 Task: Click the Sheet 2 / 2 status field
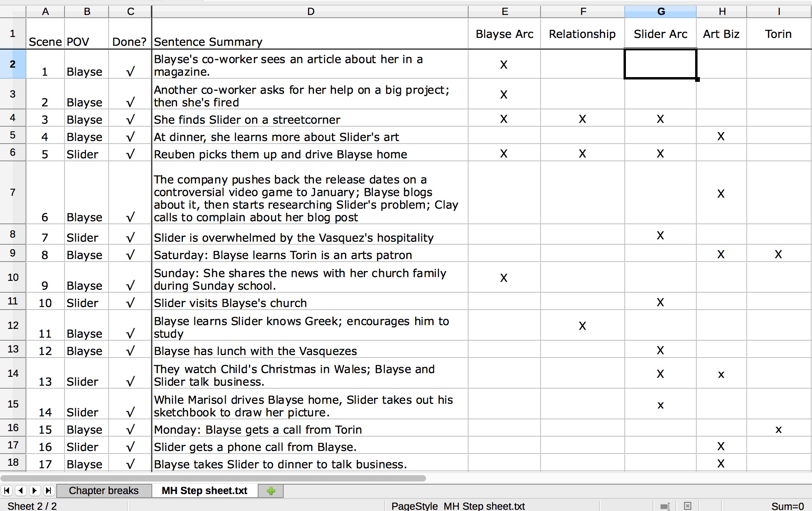click(32, 506)
